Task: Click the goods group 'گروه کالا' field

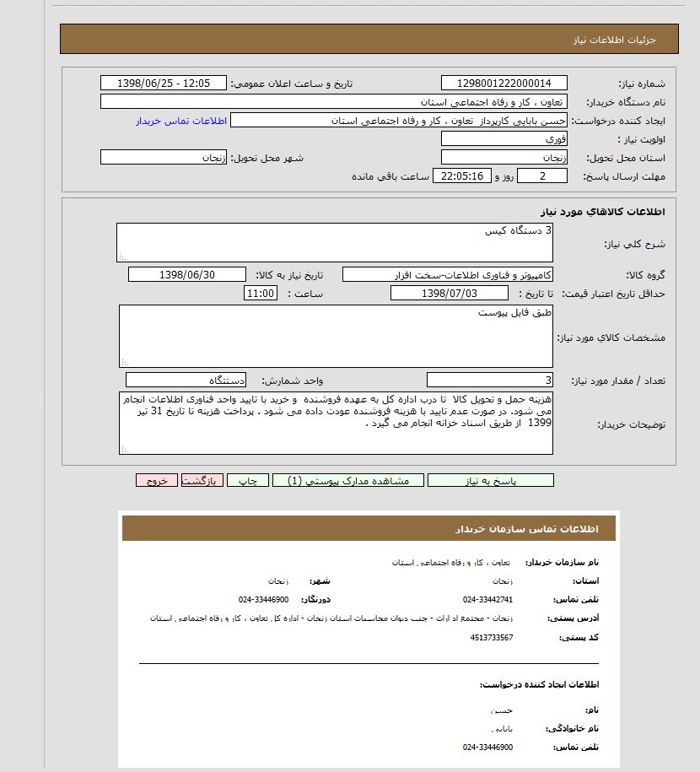Action: tap(448, 275)
